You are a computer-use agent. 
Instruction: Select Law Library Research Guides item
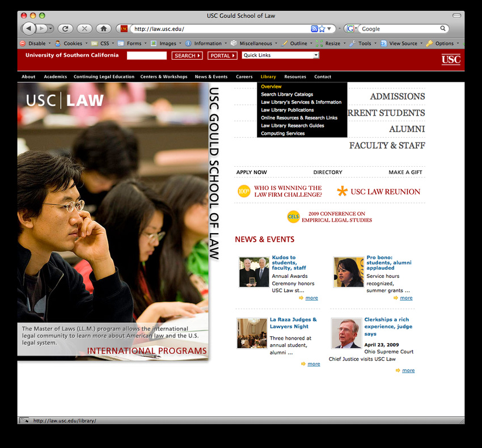pyautogui.click(x=293, y=125)
